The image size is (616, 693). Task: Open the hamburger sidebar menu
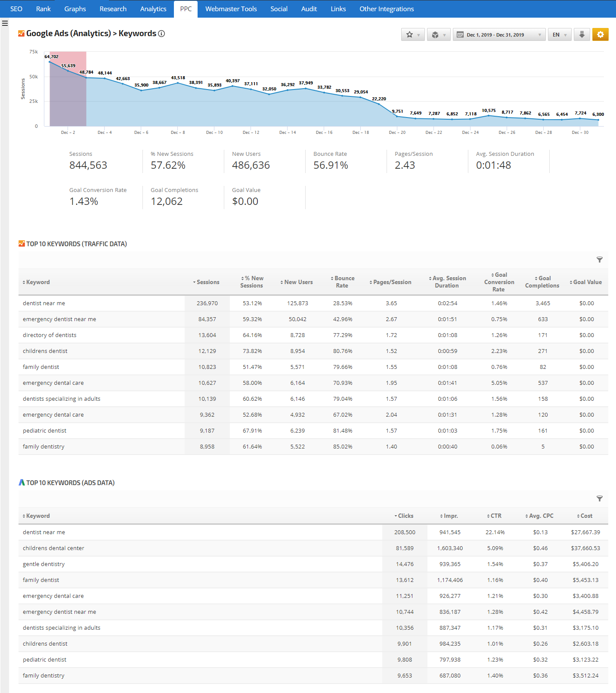click(x=5, y=23)
